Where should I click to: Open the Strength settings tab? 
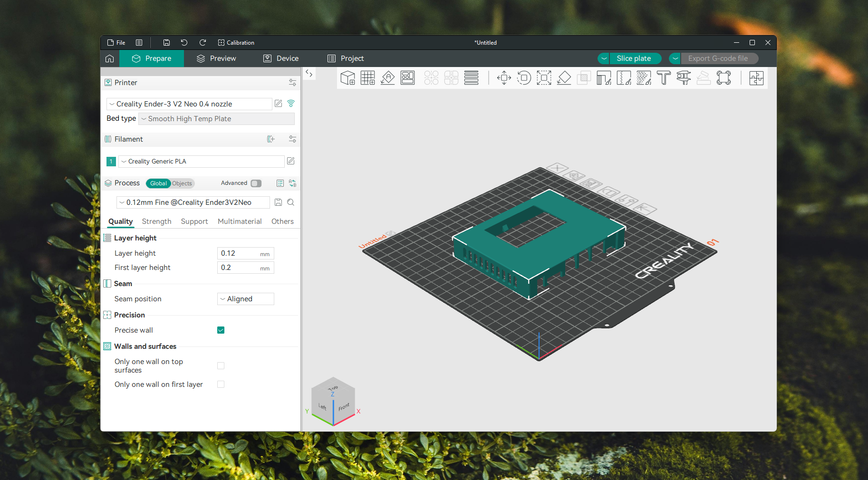point(156,221)
